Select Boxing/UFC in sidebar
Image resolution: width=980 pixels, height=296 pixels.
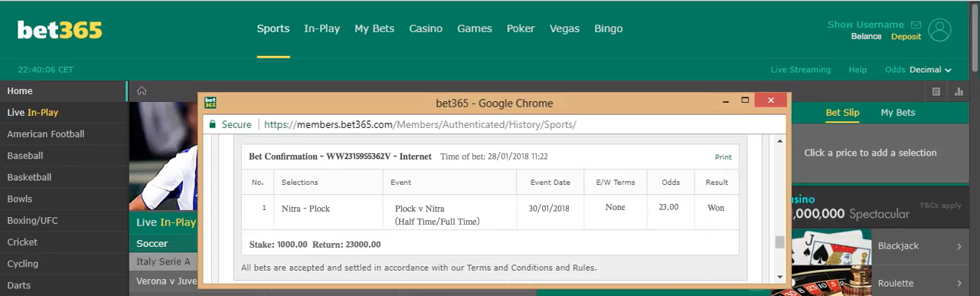pos(64,221)
